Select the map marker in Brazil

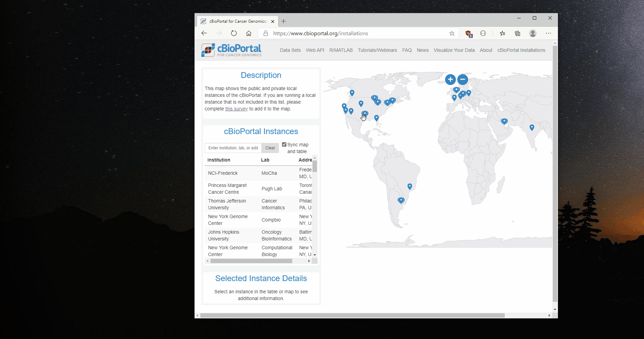point(410,186)
